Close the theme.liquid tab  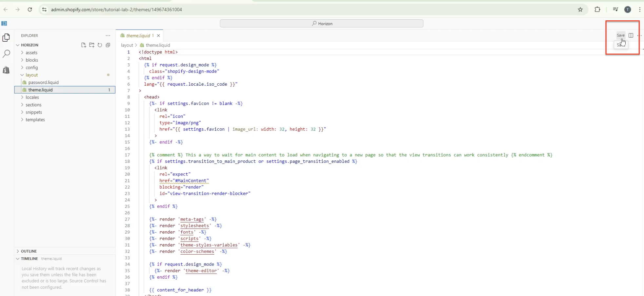tap(158, 35)
